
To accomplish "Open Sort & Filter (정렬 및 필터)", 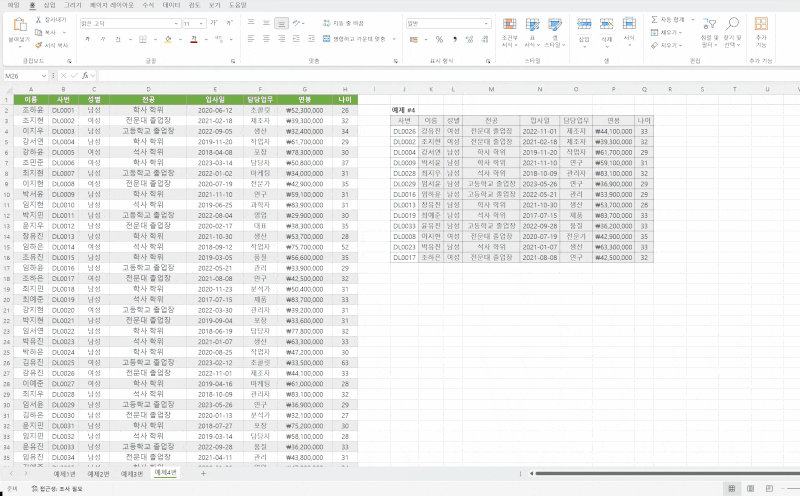I will [x=707, y=28].
